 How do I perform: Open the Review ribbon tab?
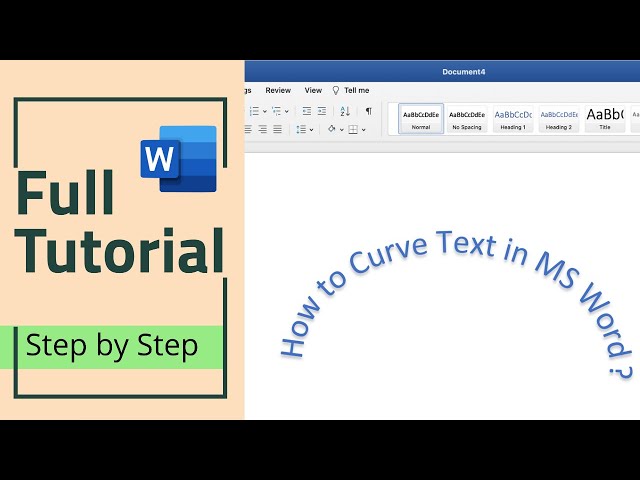click(278, 90)
